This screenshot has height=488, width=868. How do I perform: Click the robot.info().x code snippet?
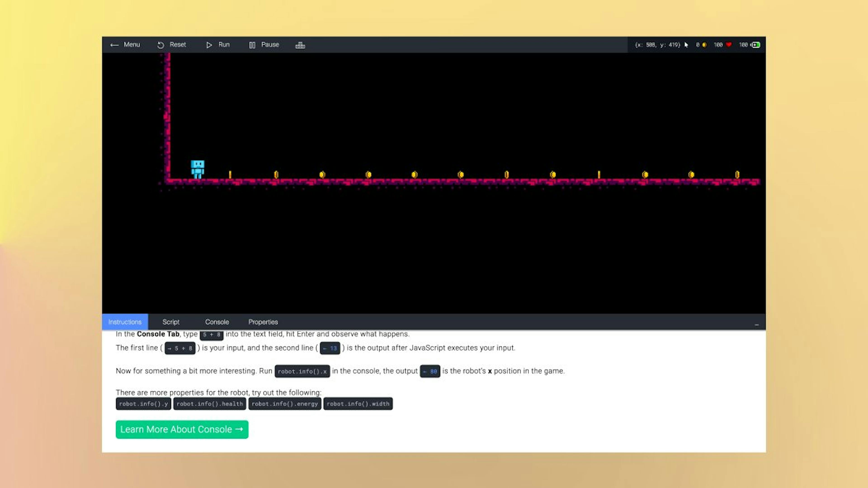[302, 371]
